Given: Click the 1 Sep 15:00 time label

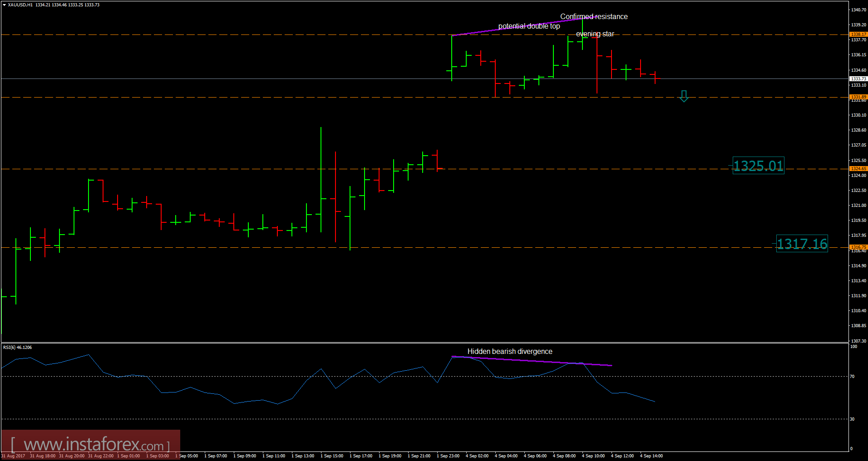Looking at the screenshot, I should (x=332, y=456).
